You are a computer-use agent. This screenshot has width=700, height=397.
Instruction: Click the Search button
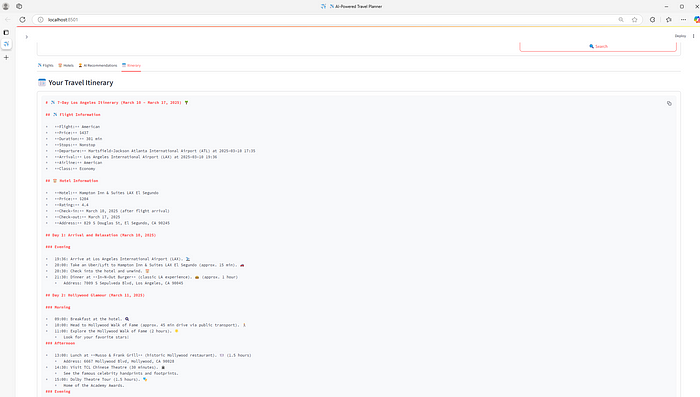pyautogui.click(x=598, y=46)
